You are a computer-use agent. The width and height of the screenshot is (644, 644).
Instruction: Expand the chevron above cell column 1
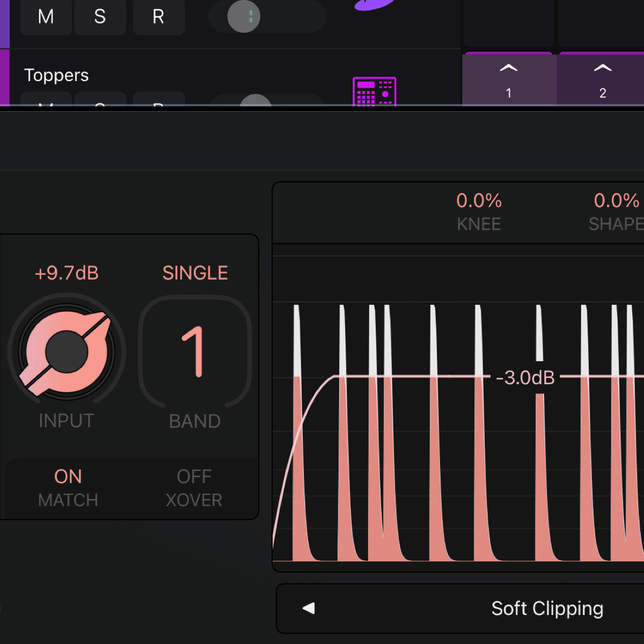click(508, 68)
